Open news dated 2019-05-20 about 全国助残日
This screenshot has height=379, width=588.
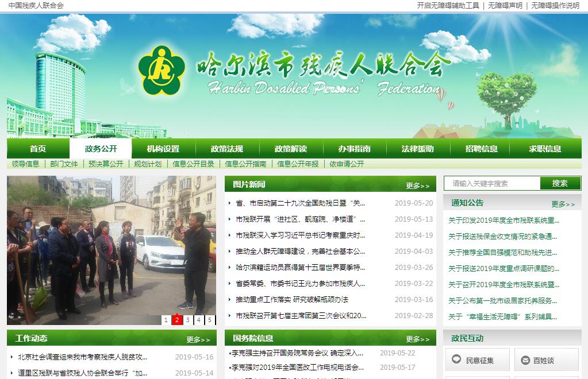[301, 203]
